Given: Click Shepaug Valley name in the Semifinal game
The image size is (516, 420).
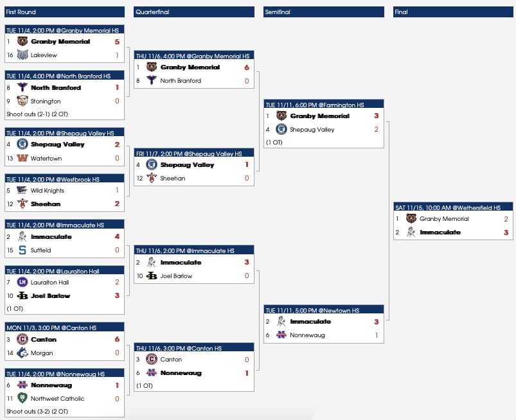Looking at the screenshot, I should [x=312, y=130].
